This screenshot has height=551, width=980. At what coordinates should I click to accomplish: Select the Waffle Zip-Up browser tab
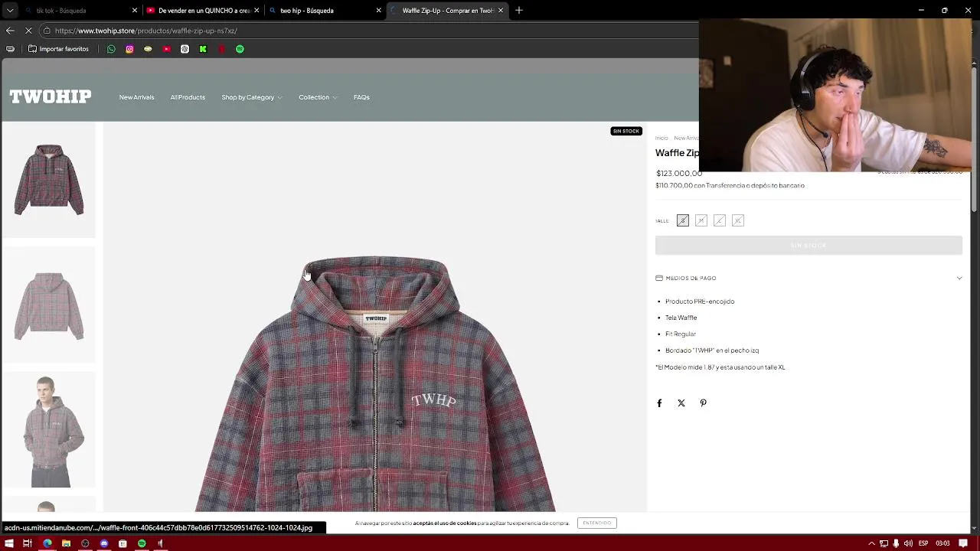448,11
